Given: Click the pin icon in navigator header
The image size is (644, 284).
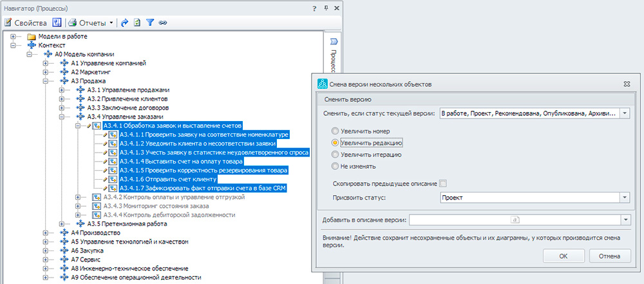Looking at the screenshot, I should coord(327,8).
